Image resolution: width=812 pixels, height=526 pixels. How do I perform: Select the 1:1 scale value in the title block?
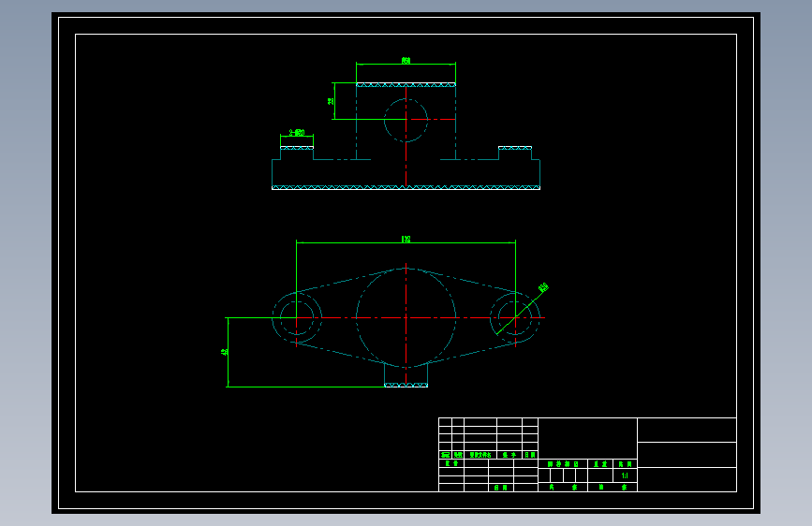click(625, 475)
